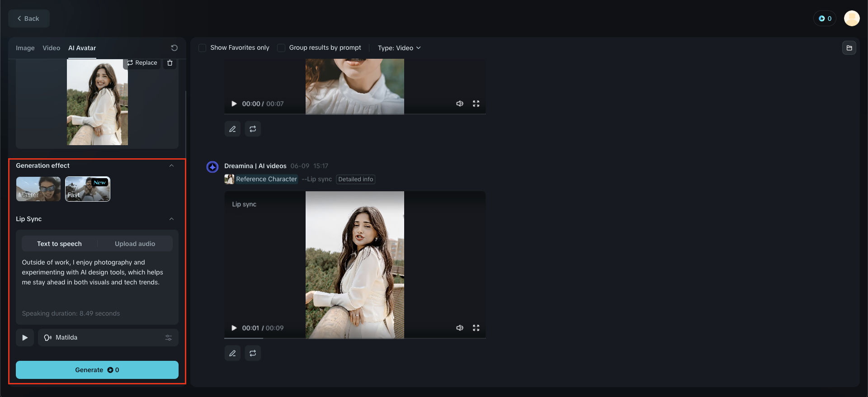Fullscreen the 00:09 lip sync video

coord(476,328)
